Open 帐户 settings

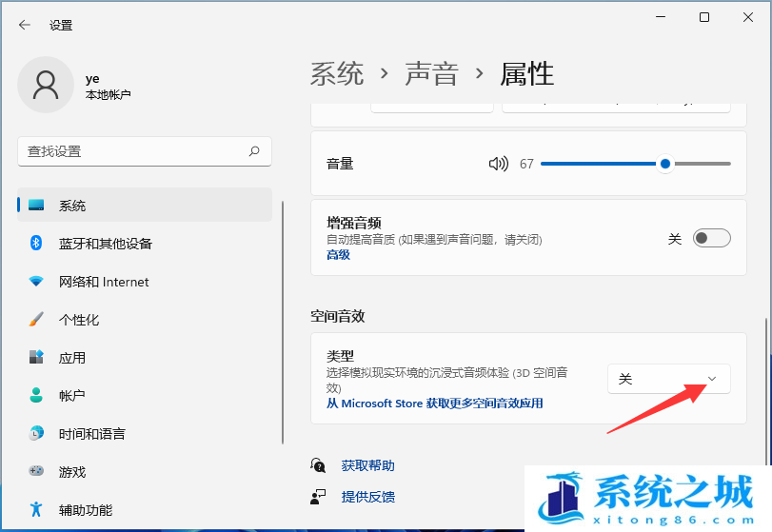click(145, 395)
